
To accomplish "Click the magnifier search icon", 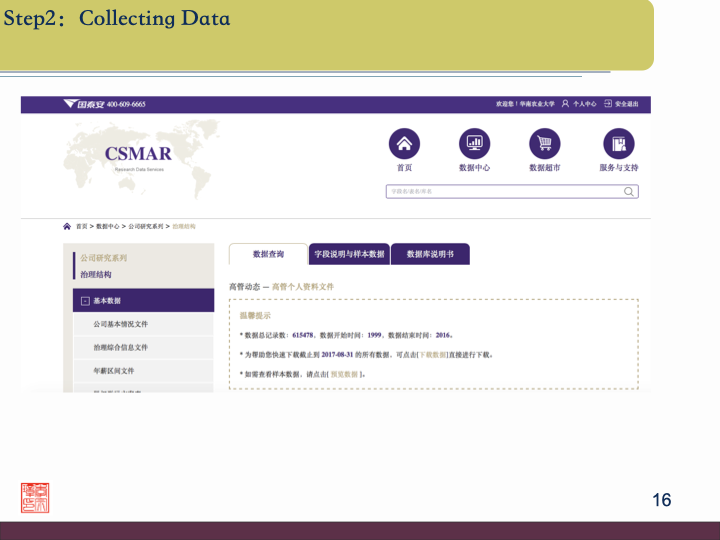I will click(629, 191).
